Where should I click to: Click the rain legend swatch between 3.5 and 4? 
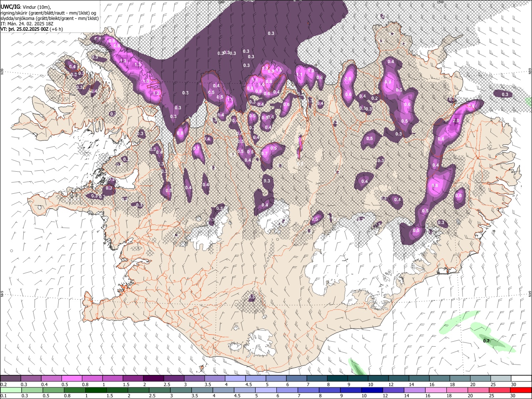[x=202, y=390]
